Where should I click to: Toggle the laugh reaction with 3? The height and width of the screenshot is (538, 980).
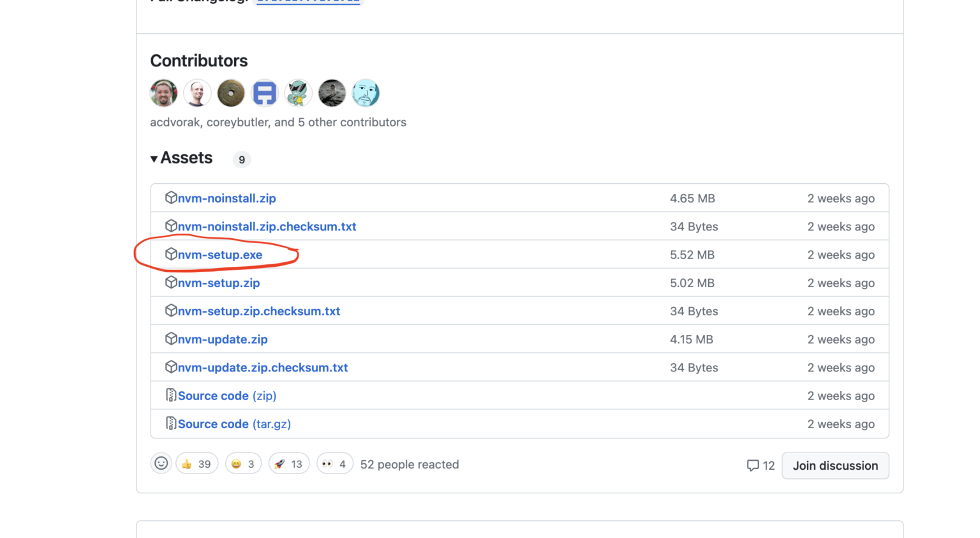243,464
